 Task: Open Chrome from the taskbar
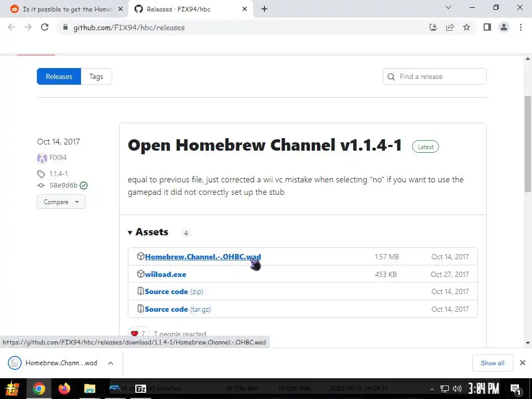point(38,389)
